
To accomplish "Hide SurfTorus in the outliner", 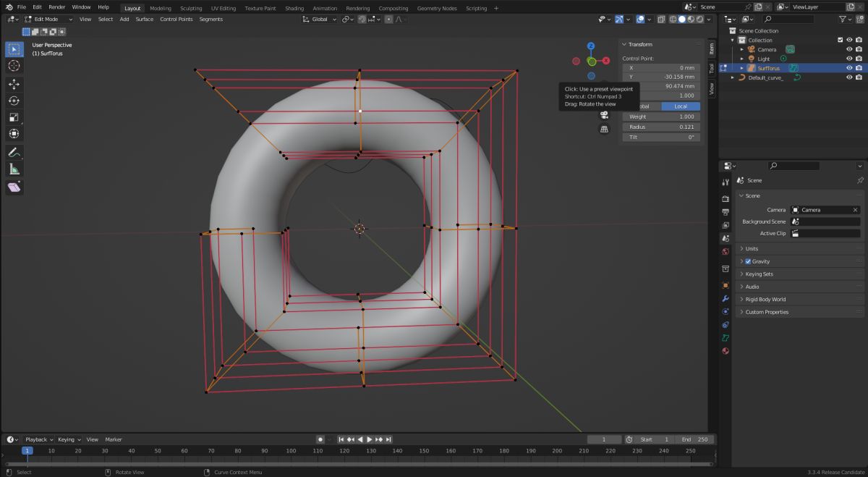I will [x=849, y=68].
